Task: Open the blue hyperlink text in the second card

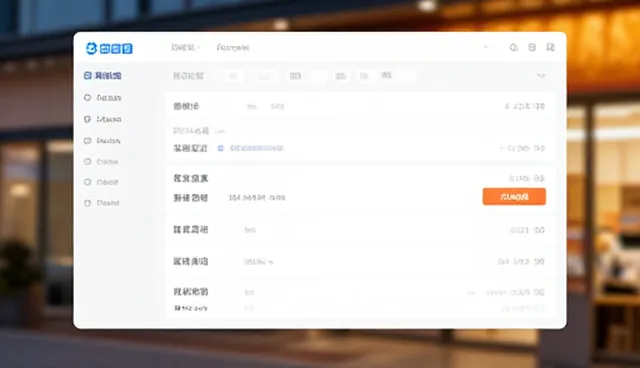Action: click(257, 148)
